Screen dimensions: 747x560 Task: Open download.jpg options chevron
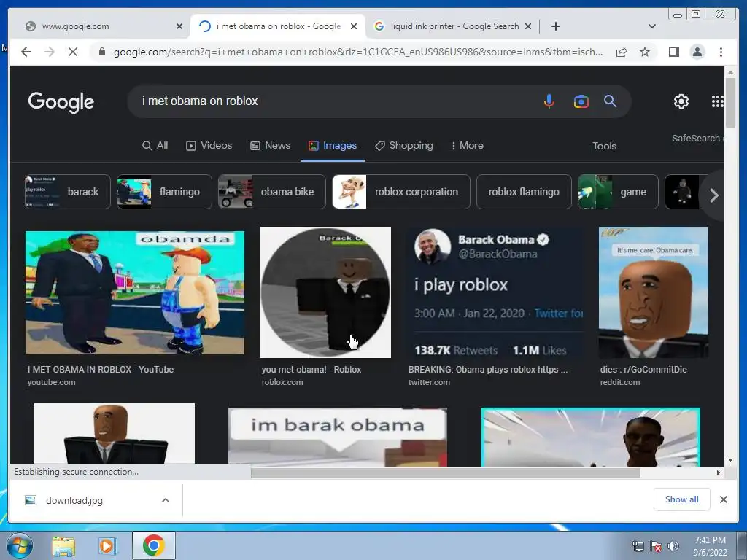point(166,500)
